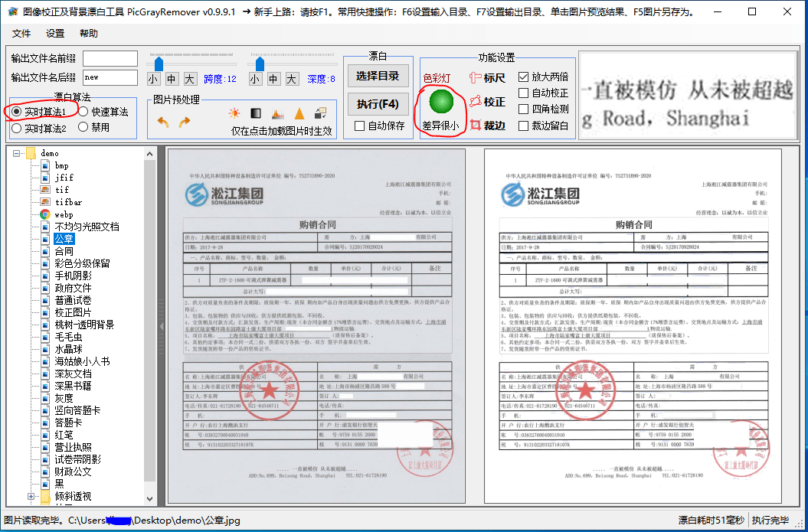Click the 执行(F4) button to run whitening
The height and width of the screenshot is (532, 808).
pyautogui.click(x=376, y=103)
